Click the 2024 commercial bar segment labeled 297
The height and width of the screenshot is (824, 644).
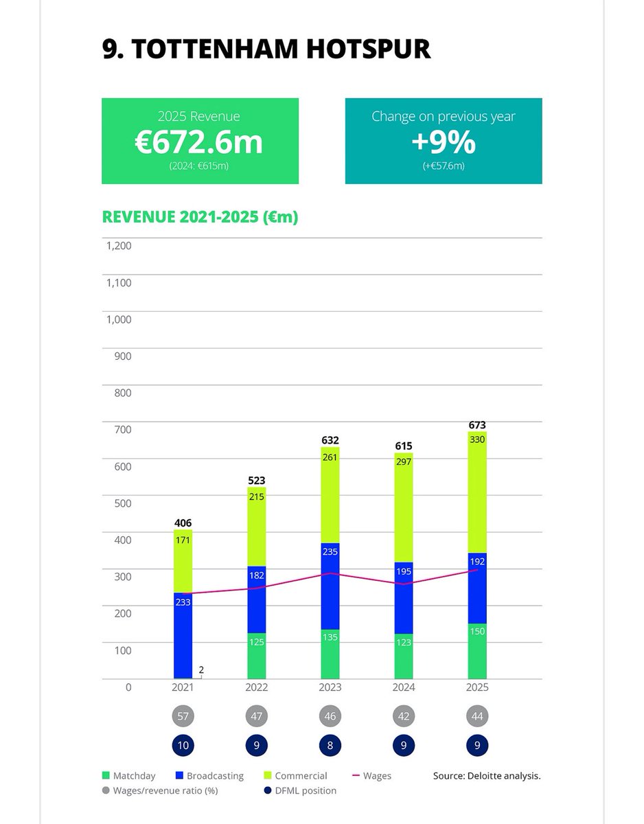pos(404,508)
